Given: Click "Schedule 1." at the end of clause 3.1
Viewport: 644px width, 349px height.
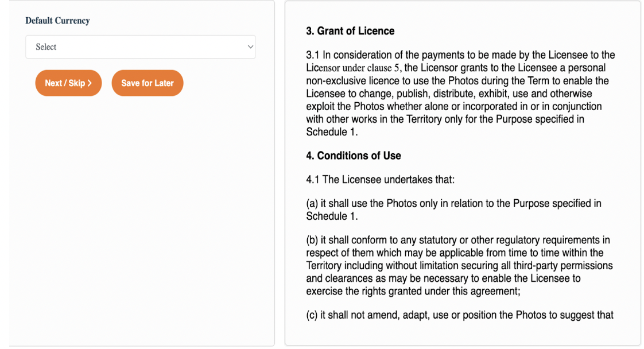Looking at the screenshot, I should point(332,132).
